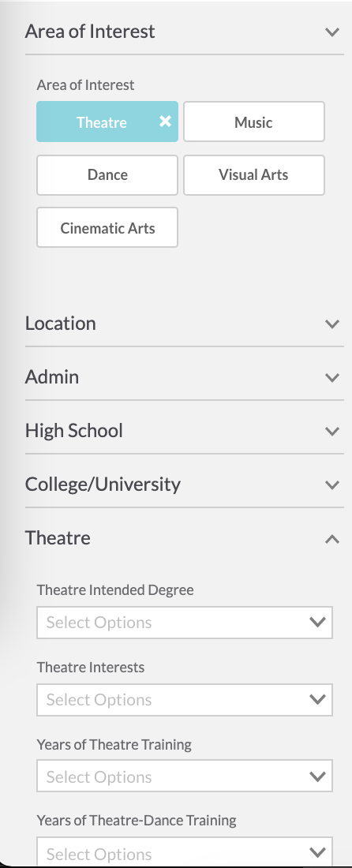Click inside Theatre Interests select field
The height and width of the screenshot is (868, 352).
tap(185, 700)
